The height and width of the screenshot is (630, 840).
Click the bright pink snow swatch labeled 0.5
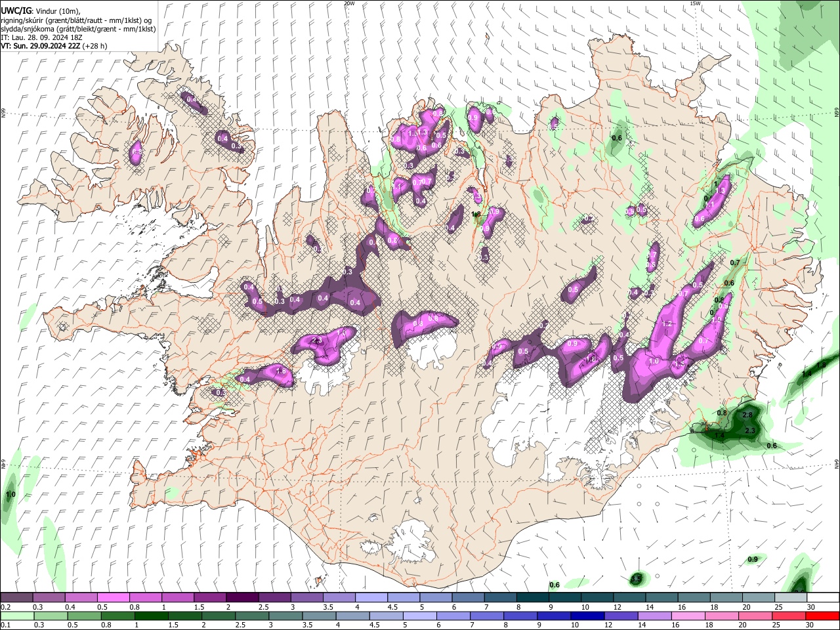pyautogui.click(x=113, y=598)
